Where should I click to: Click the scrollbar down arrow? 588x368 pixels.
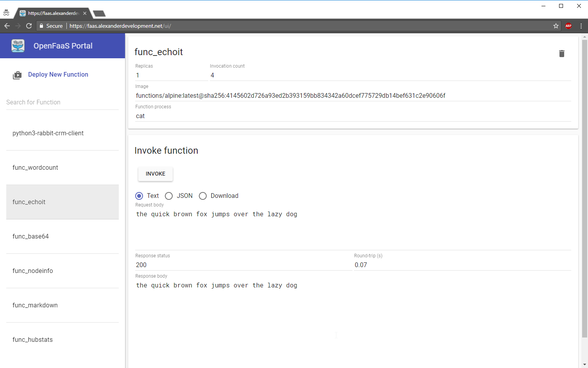pyautogui.click(x=584, y=364)
